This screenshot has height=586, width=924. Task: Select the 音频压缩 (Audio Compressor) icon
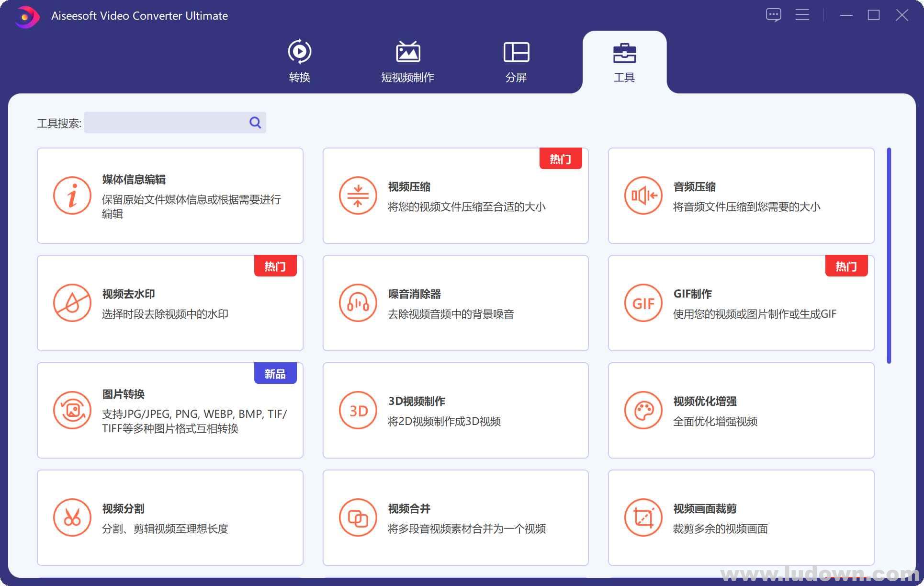pyautogui.click(x=643, y=195)
